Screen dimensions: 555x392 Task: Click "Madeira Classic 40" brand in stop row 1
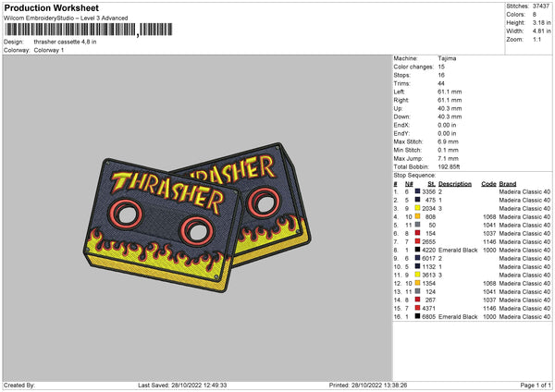point(524,191)
